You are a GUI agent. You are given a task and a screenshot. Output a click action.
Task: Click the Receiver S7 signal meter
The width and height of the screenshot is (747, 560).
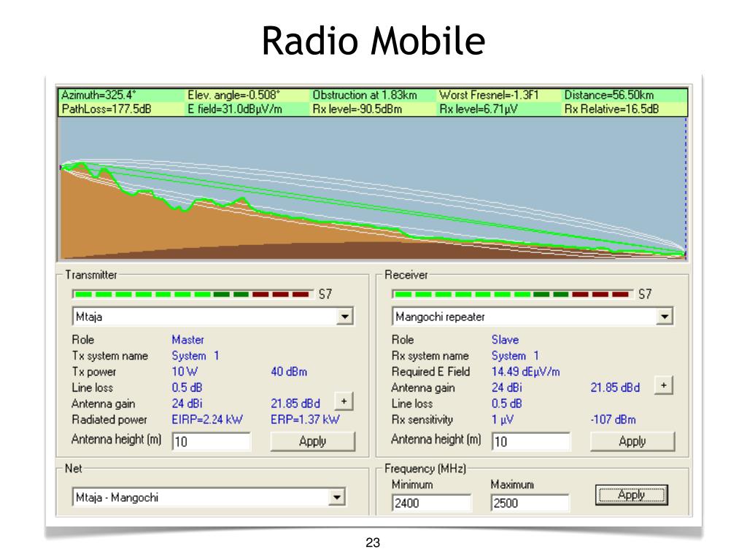(x=512, y=295)
